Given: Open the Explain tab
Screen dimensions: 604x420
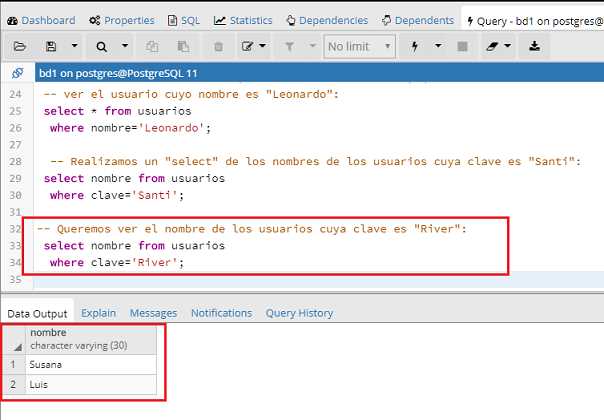Looking at the screenshot, I should pyautogui.click(x=98, y=313).
